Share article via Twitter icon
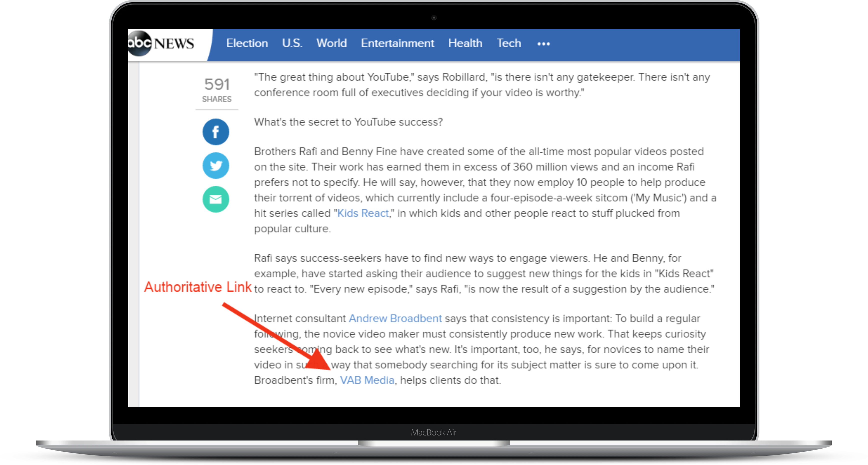The image size is (868, 465). [216, 165]
